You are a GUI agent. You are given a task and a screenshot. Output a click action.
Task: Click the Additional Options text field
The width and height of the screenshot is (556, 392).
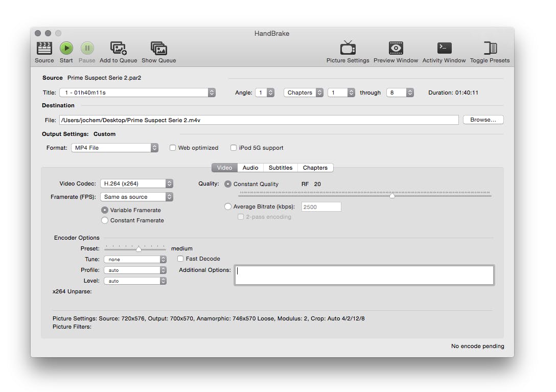[364, 275]
